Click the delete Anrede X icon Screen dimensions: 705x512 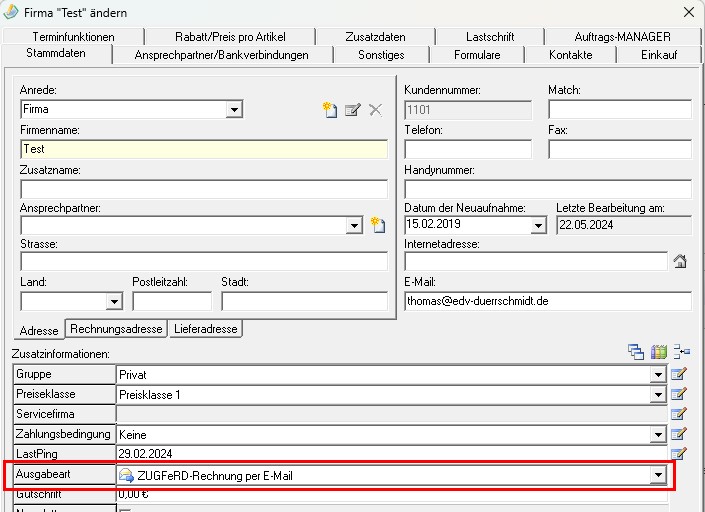click(375, 110)
